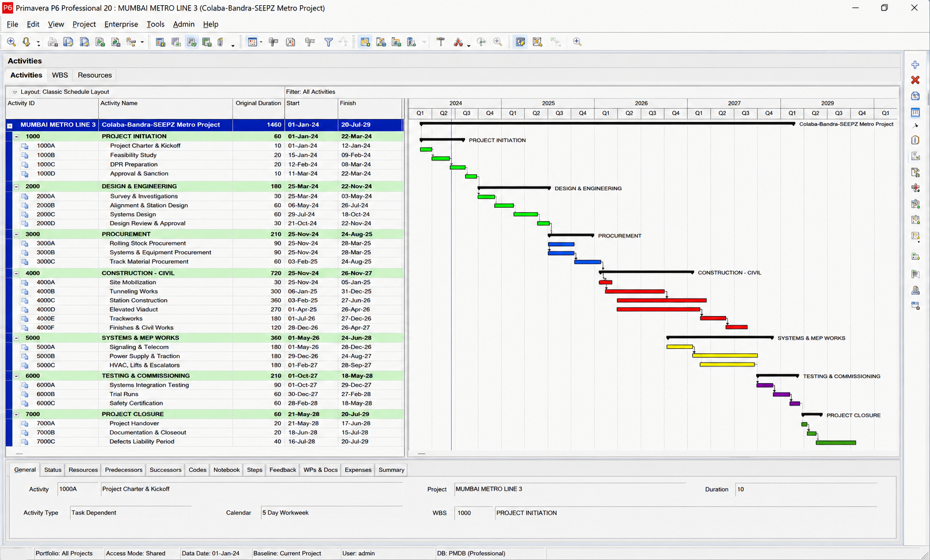
Task: Sort by the Original Duration column header
Action: tap(258, 104)
